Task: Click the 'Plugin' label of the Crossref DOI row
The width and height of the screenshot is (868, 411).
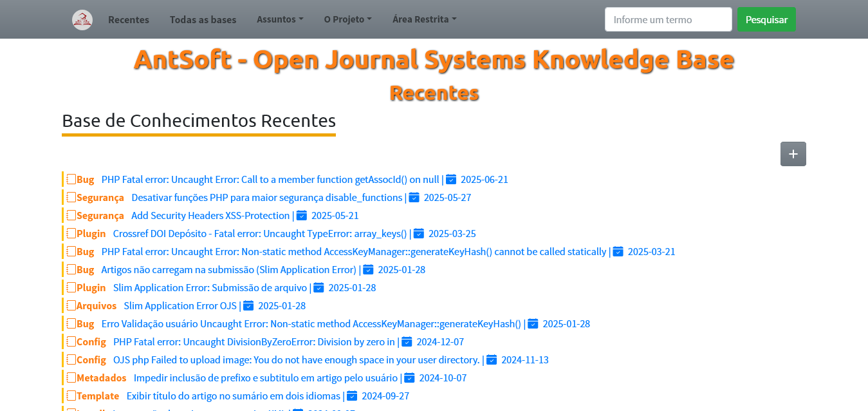Action: [91, 233]
